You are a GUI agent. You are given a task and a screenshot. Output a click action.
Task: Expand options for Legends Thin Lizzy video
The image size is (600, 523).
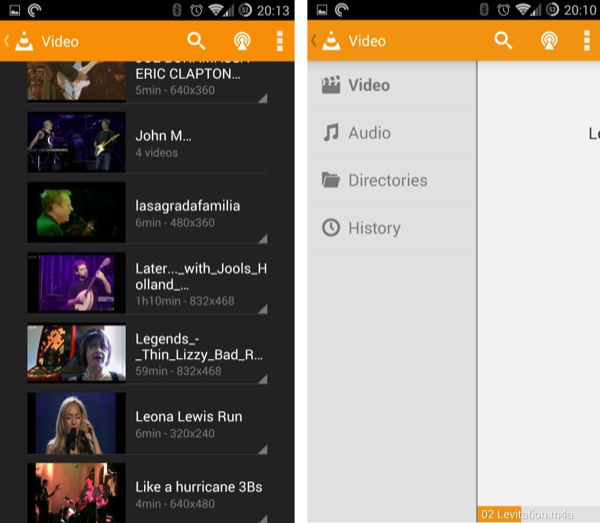262,379
